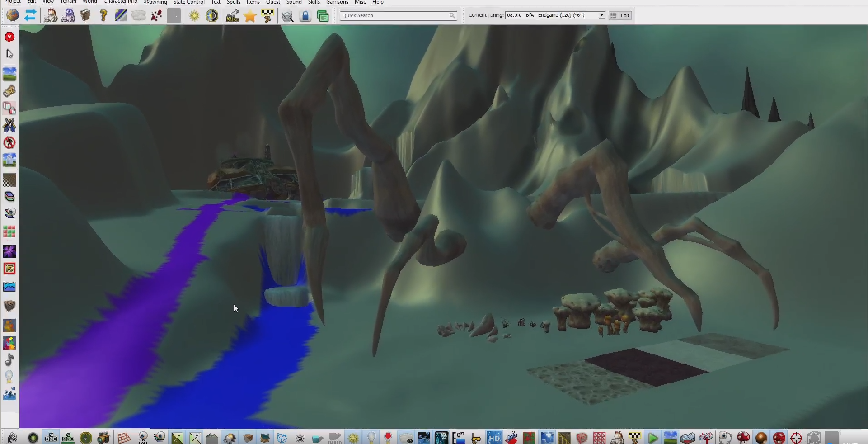868x444 pixels.
Task: Click the dark purple texture tile on ground
Action: pos(646,366)
